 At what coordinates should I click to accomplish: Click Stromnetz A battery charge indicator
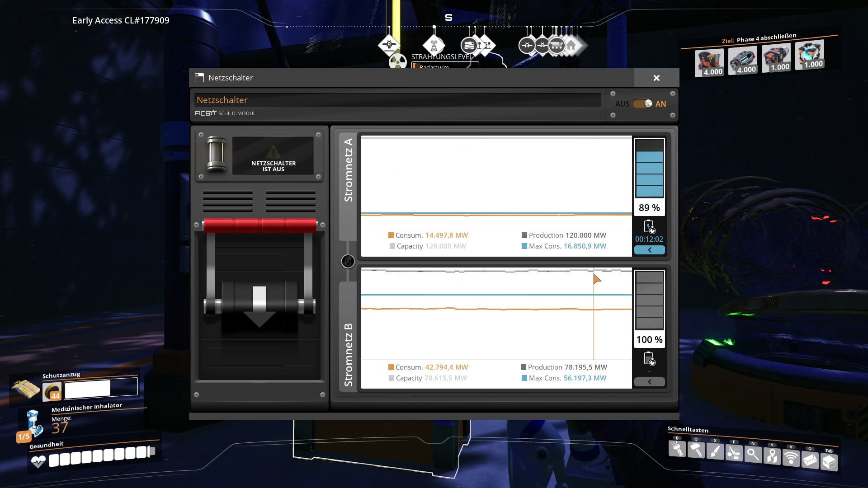(650, 169)
